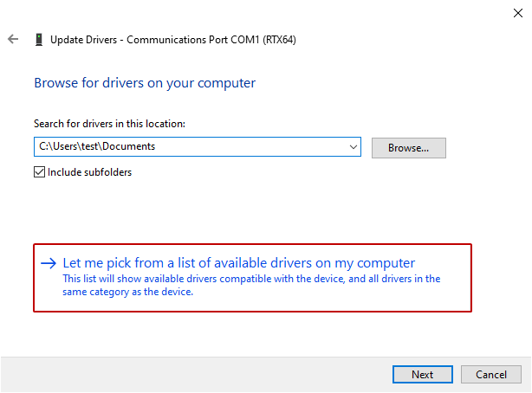Open the Browse... folder picker

click(x=408, y=148)
